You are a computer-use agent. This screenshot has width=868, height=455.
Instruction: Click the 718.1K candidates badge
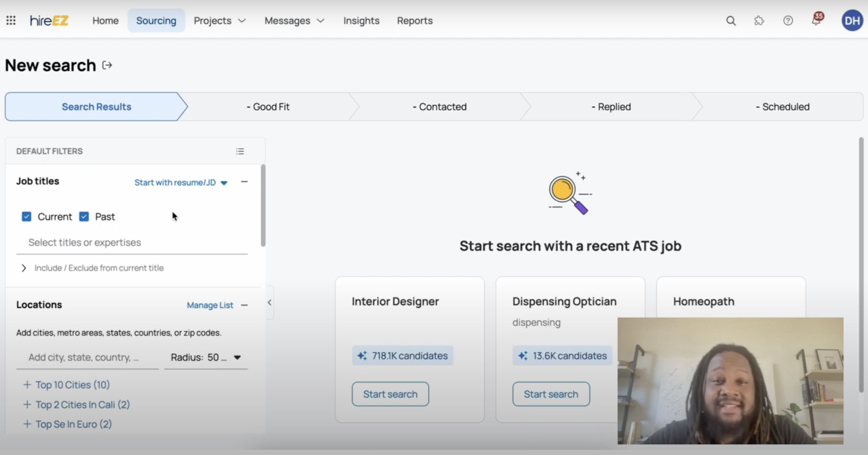coord(403,355)
